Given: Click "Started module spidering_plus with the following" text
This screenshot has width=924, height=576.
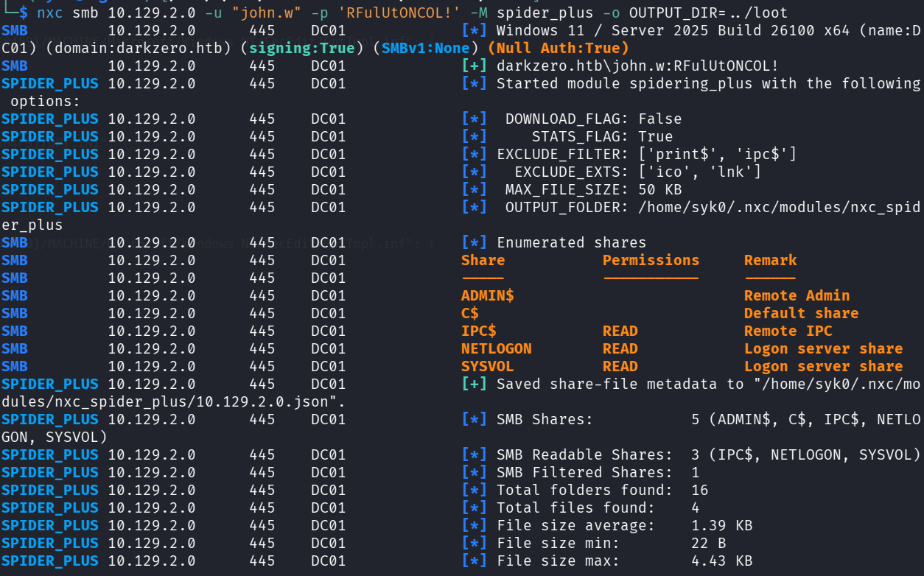Looking at the screenshot, I should point(709,83).
